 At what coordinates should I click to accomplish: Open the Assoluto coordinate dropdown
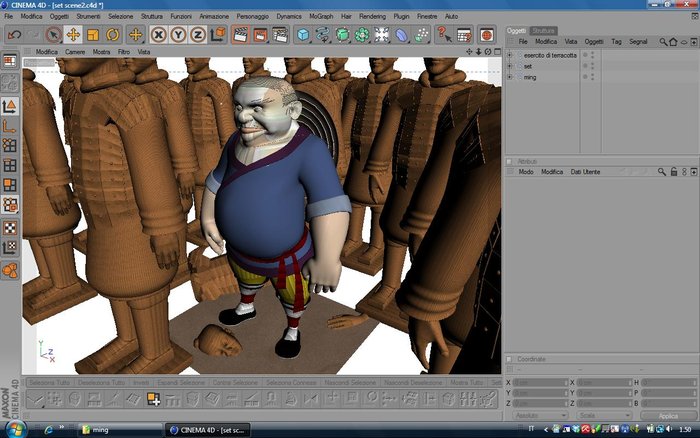[x=540, y=415]
